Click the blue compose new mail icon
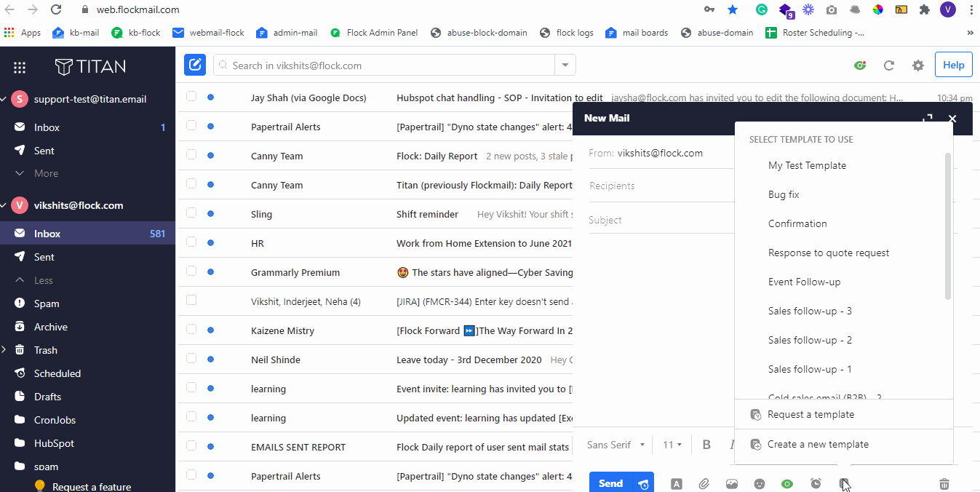980x492 pixels. click(x=194, y=65)
